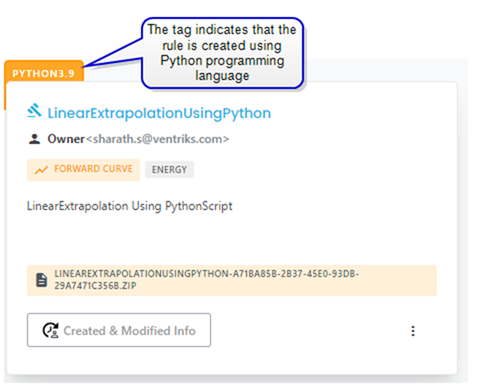The image size is (481, 387).
Task: Click the Python language callout bubble
Action: pos(222,53)
